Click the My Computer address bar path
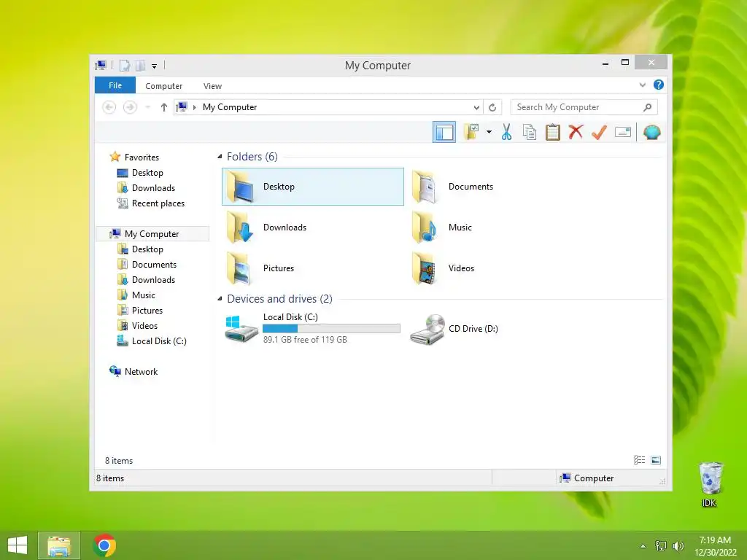 pyautogui.click(x=230, y=107)
